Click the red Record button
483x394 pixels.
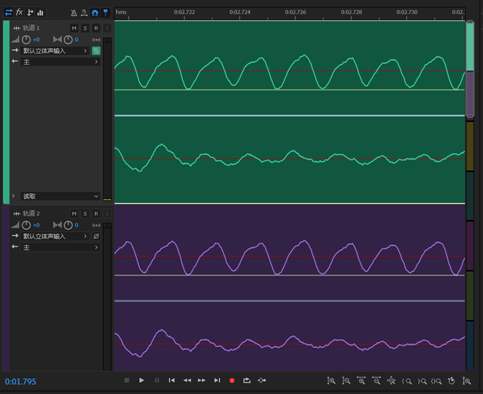232,380
